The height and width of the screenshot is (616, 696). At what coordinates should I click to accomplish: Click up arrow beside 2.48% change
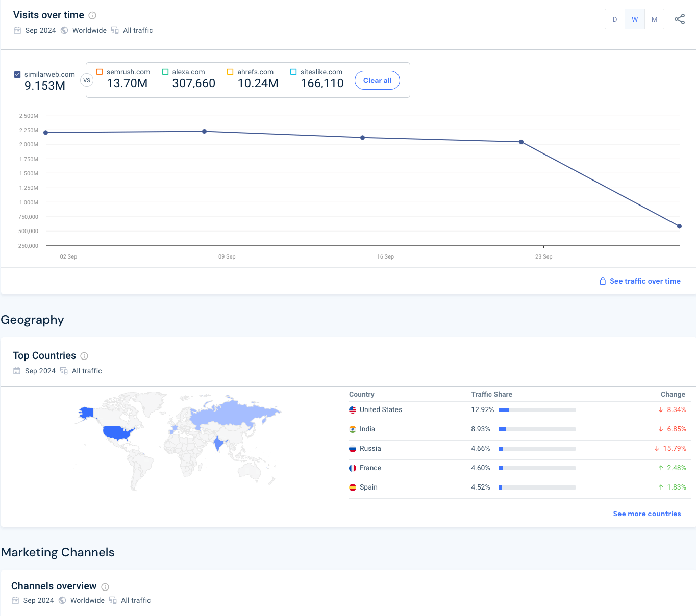[661, 468]
